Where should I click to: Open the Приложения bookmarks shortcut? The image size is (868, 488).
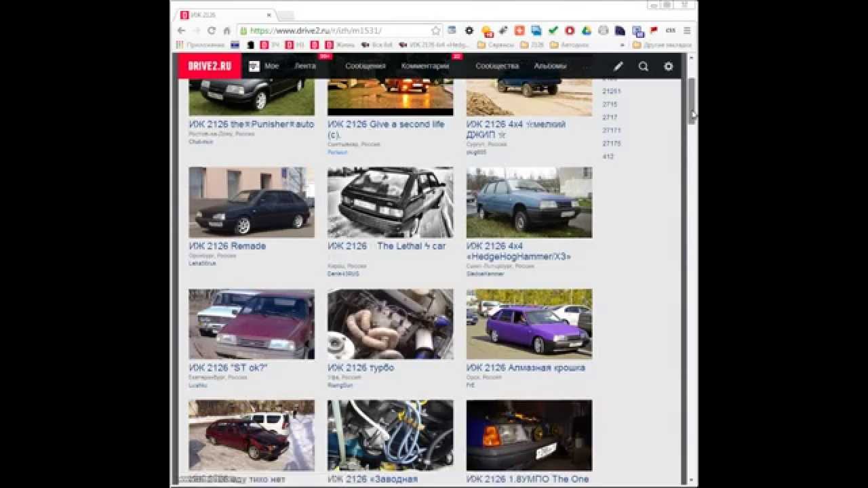click(200, 45)
